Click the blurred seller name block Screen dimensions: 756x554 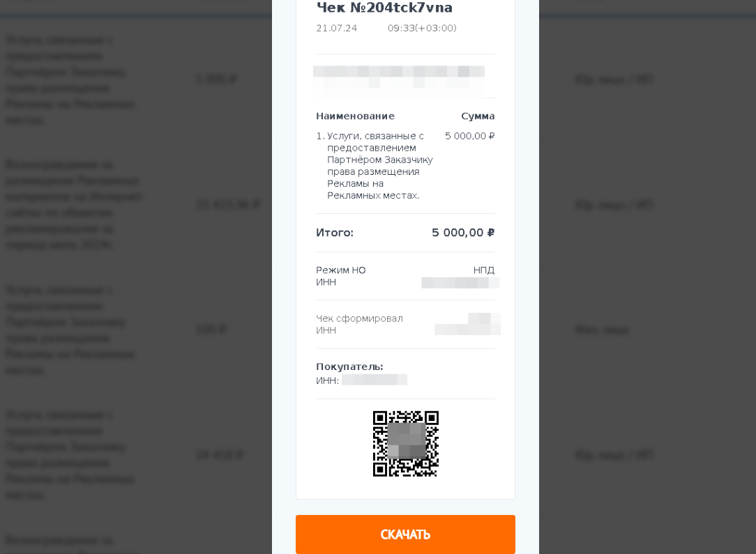point(399,78)
